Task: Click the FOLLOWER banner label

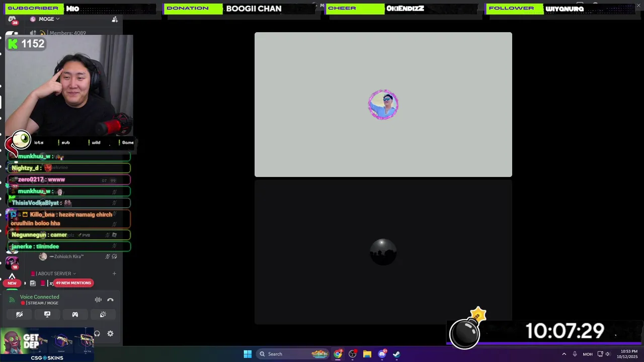Action: (x=514, y=9)
